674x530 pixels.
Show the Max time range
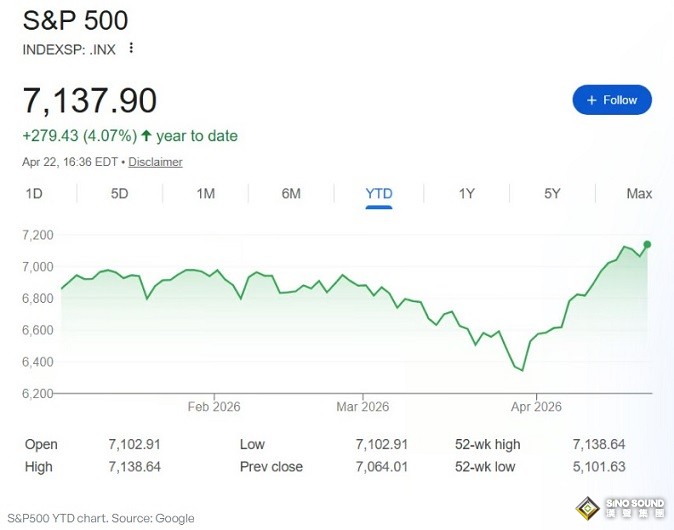tap(639, 194)
